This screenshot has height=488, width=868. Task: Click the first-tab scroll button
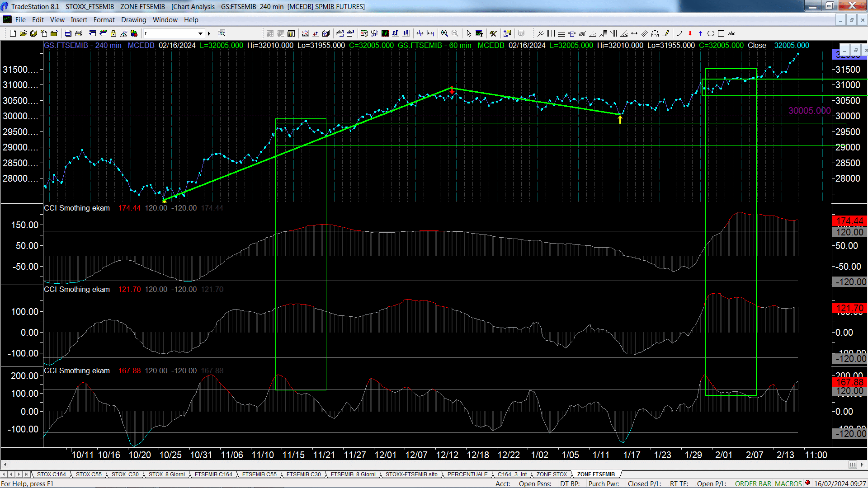point(4,474)
